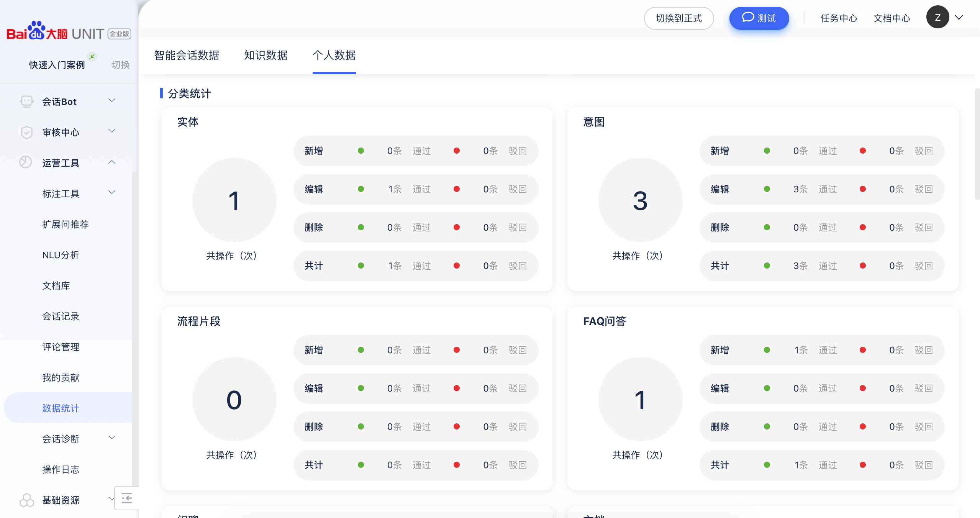This screenshot has width=980, height=518.
Task: Open 扩展问推荐 in the sidebar
Action: tap(66, 224)
